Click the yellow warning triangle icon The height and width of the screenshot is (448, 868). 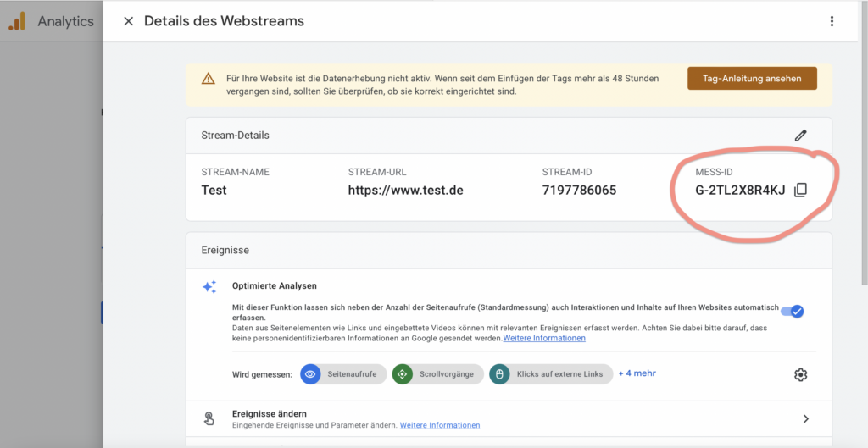[x=208, y=79]
